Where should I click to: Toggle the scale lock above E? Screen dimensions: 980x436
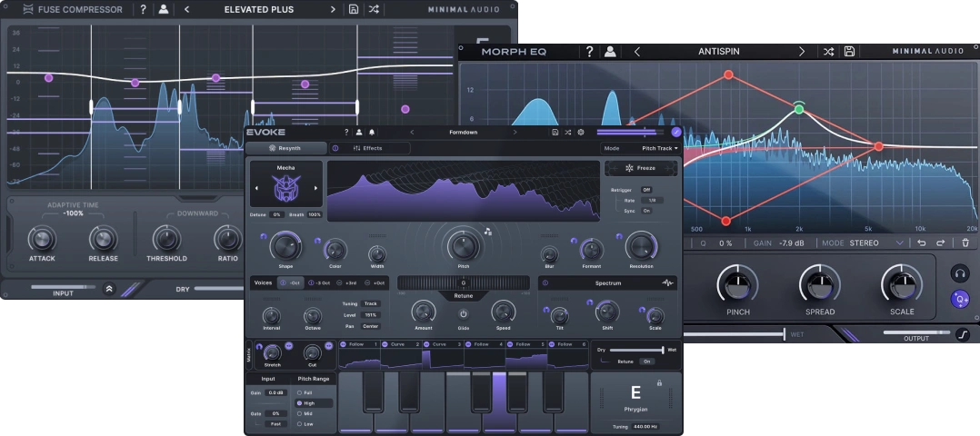point(659,383)
